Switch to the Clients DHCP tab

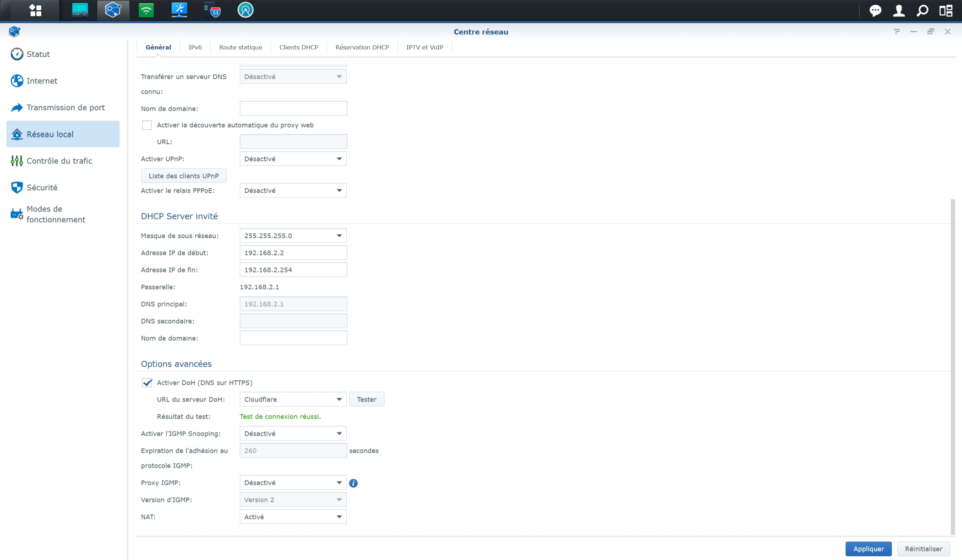coord(298,47)
